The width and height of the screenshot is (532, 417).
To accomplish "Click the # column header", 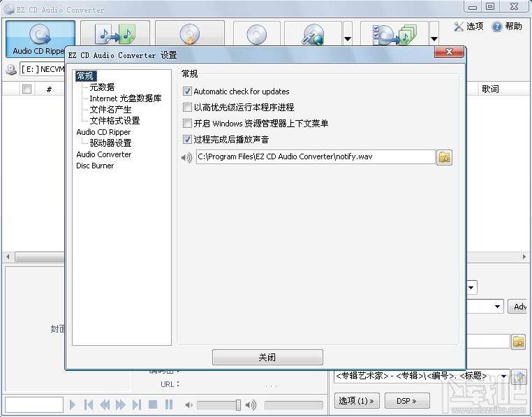I will click(x=49, y=89).
